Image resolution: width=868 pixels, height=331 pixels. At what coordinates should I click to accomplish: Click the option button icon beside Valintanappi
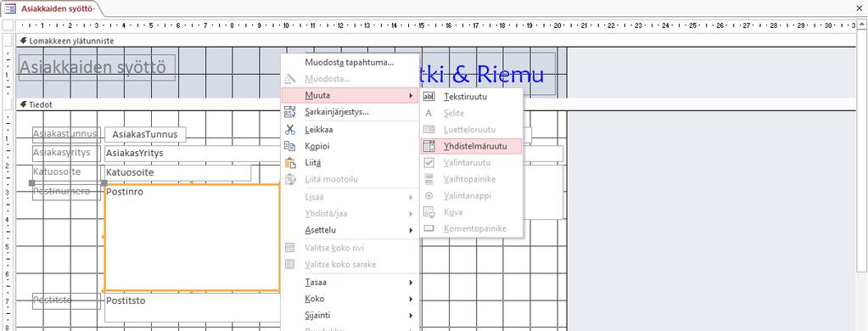coord(429,195)
